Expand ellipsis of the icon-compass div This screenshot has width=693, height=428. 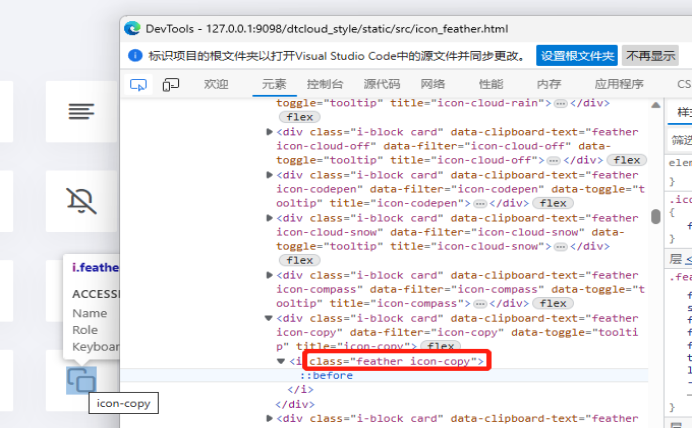pyautogui.click(x=480, y=304)
